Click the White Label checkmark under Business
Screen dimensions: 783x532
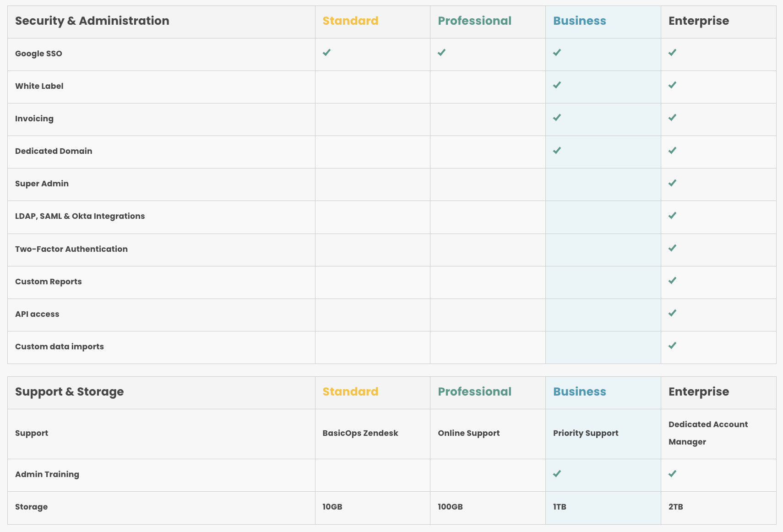coord(557,85)
